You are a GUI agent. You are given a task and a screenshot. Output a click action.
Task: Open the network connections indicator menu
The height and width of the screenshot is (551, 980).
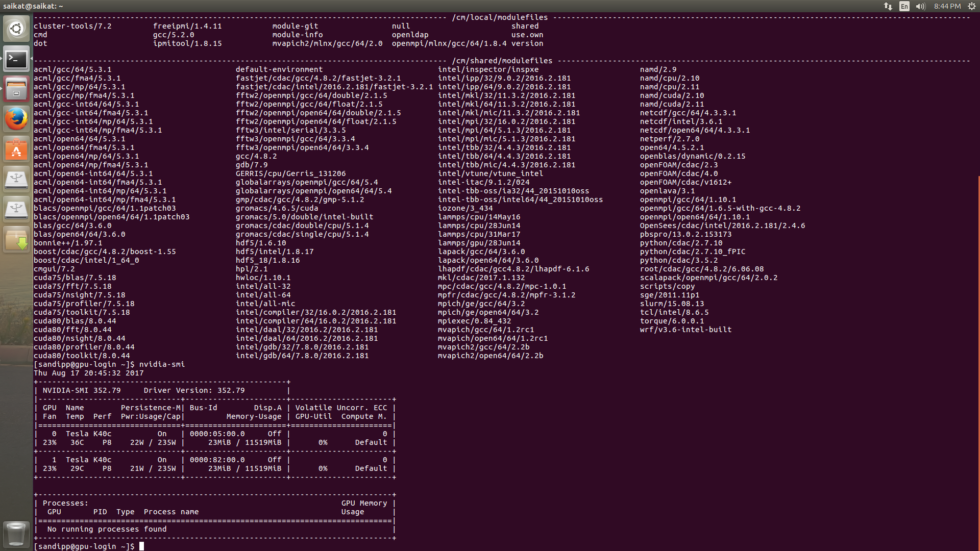click(888, 6)
